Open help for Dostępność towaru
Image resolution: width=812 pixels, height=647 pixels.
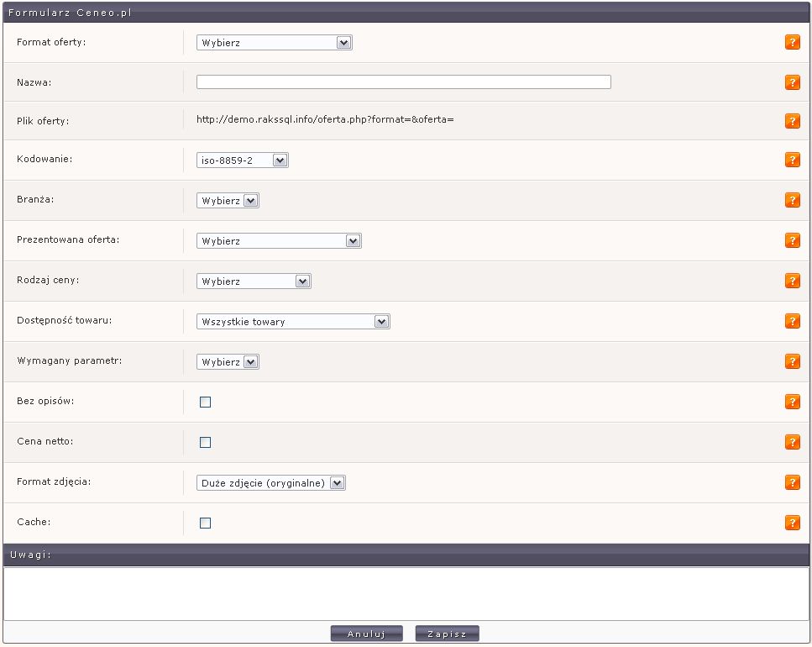(792, 321)
